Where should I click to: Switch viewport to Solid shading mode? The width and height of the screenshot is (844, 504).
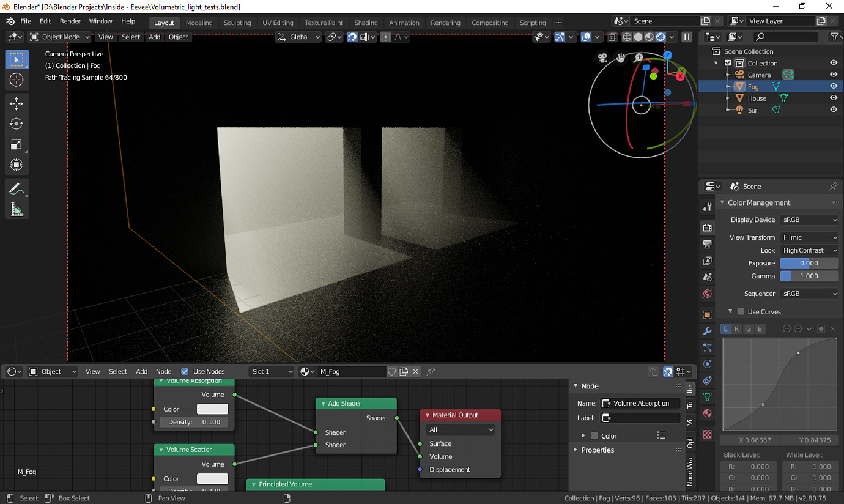coord(638,37)
